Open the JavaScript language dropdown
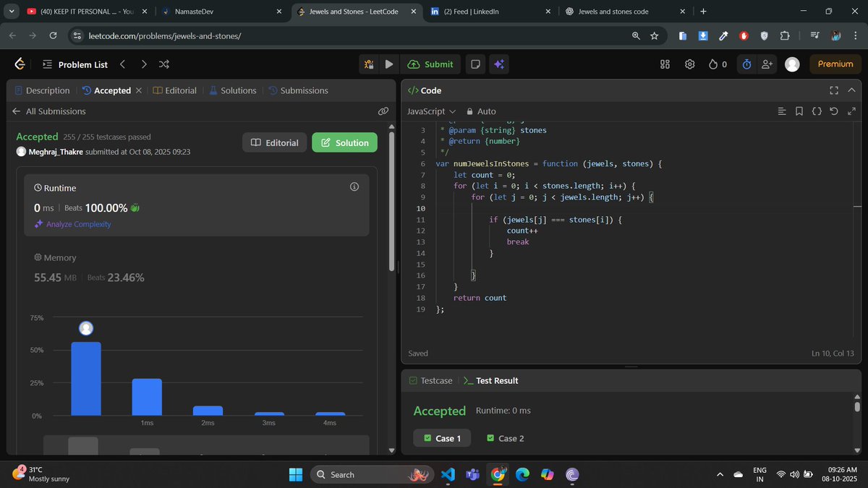This screenshot has height=488, width=868. click(431, 111)
